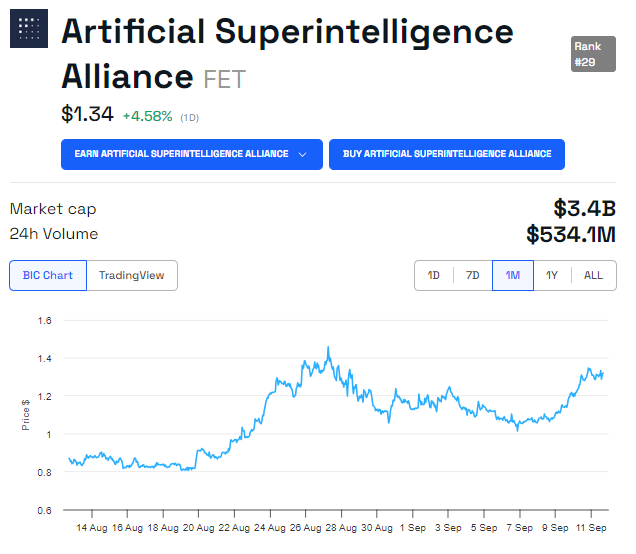Switch to the BIC Chart tab

tap(48, 275)
